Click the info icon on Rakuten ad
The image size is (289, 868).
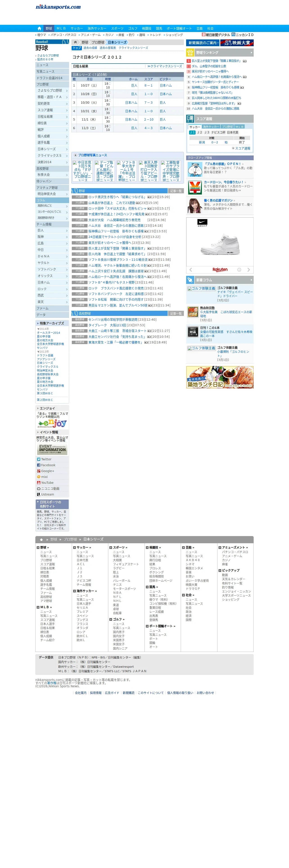[239, 270]
